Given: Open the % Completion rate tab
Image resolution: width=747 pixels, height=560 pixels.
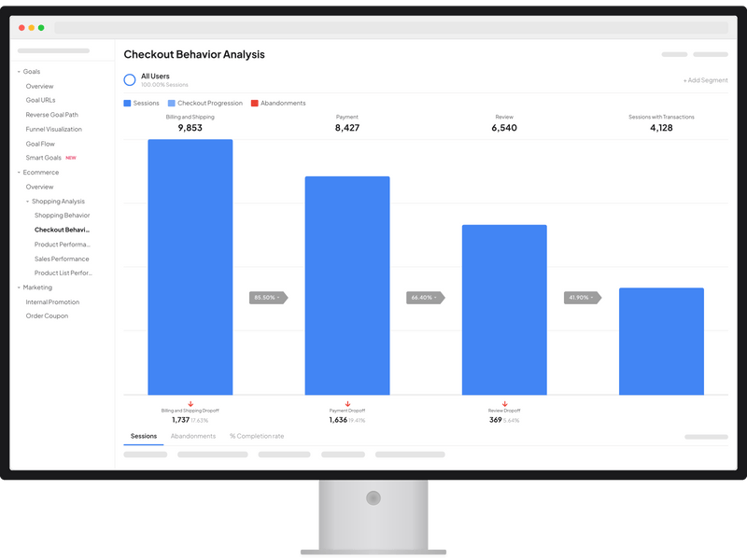Looking at the screenshot, I should (258, 436).
